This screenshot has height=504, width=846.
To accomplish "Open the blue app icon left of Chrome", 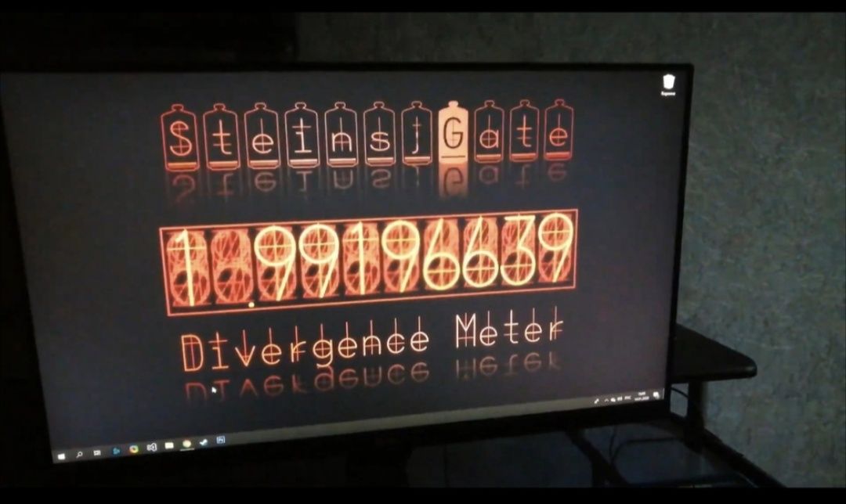I will click(116, 451).
